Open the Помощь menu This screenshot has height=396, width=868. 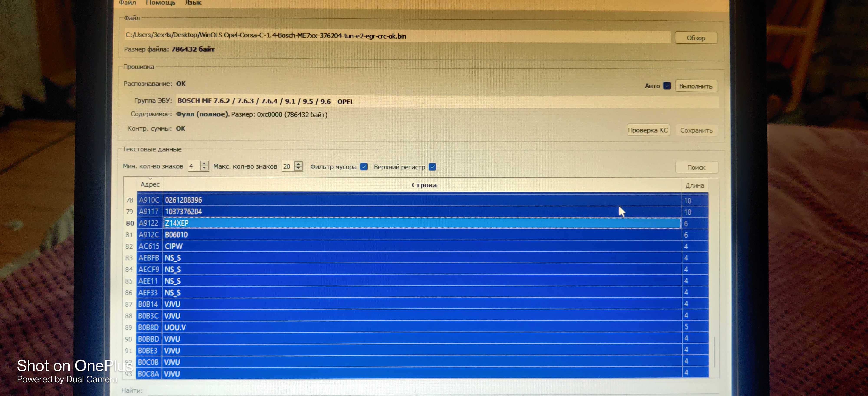click(x=160, y=3)
